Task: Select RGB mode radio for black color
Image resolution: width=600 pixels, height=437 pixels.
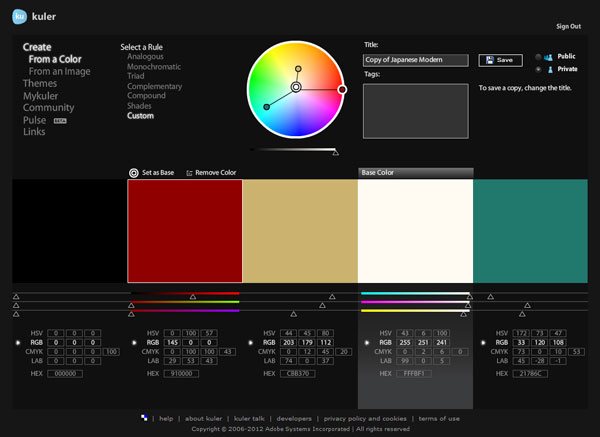Action: pos(18,342)
